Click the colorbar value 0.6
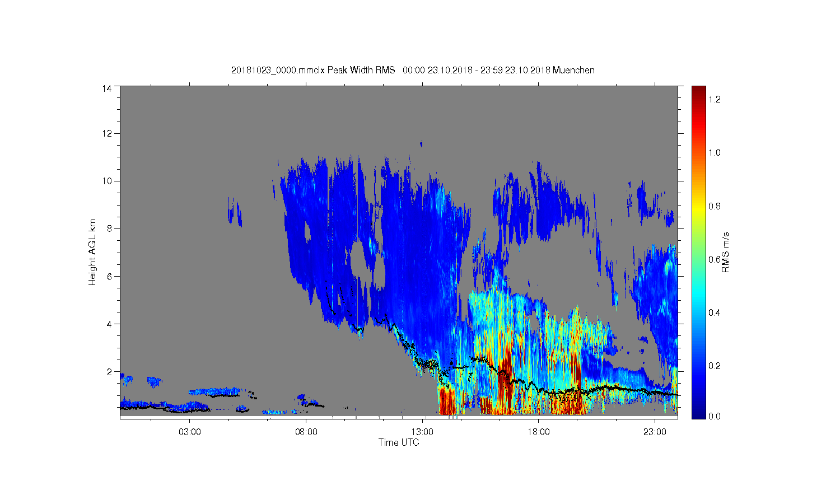This screenshot has height=504, width=840. pos(715,259)
